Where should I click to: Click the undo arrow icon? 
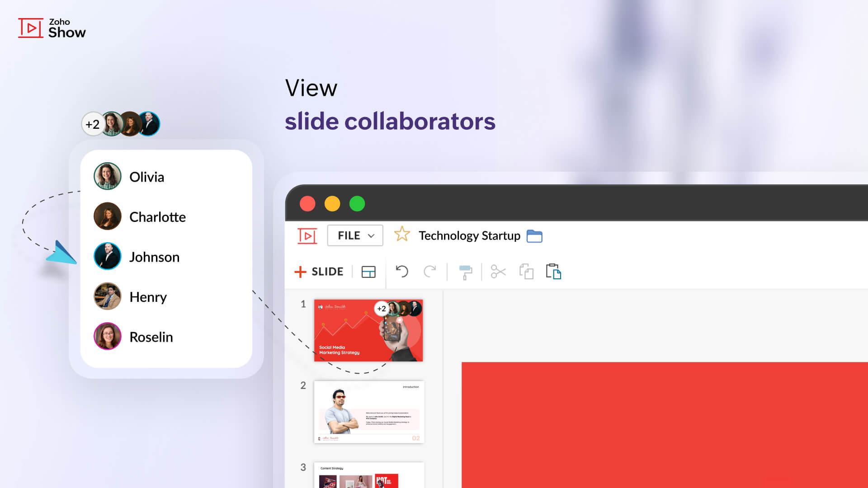coord(402,271)
